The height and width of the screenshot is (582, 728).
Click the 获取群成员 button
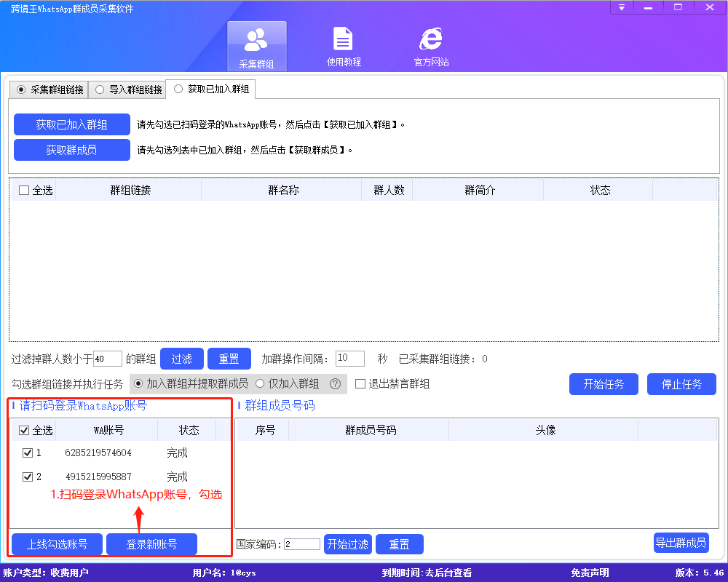(71, 149)
